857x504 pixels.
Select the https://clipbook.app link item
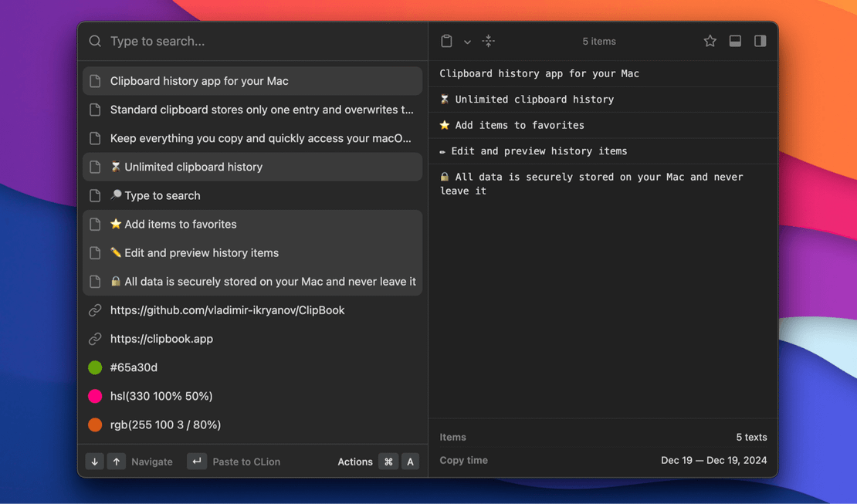pos(252,339)
